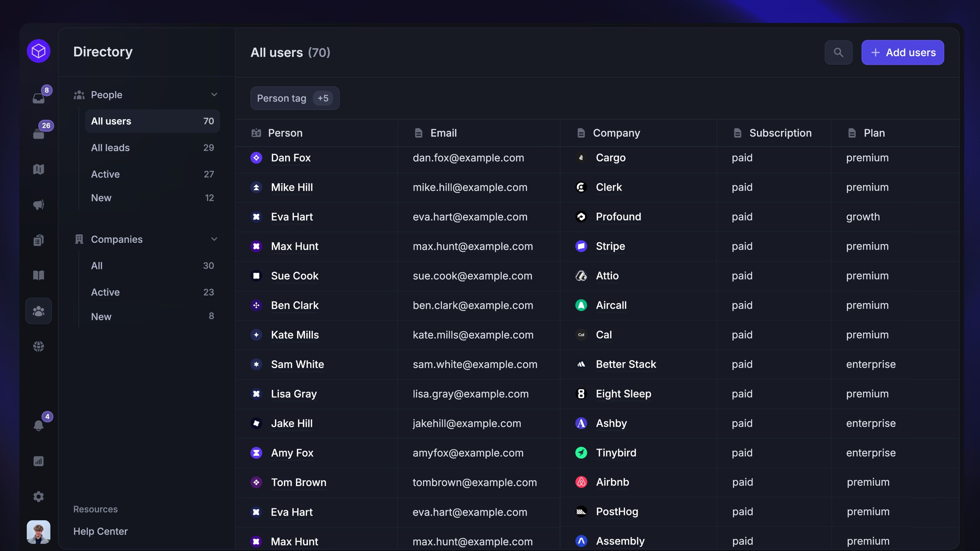
Task: Select the people directory icon in sidebar
Action: pos(39,311)
